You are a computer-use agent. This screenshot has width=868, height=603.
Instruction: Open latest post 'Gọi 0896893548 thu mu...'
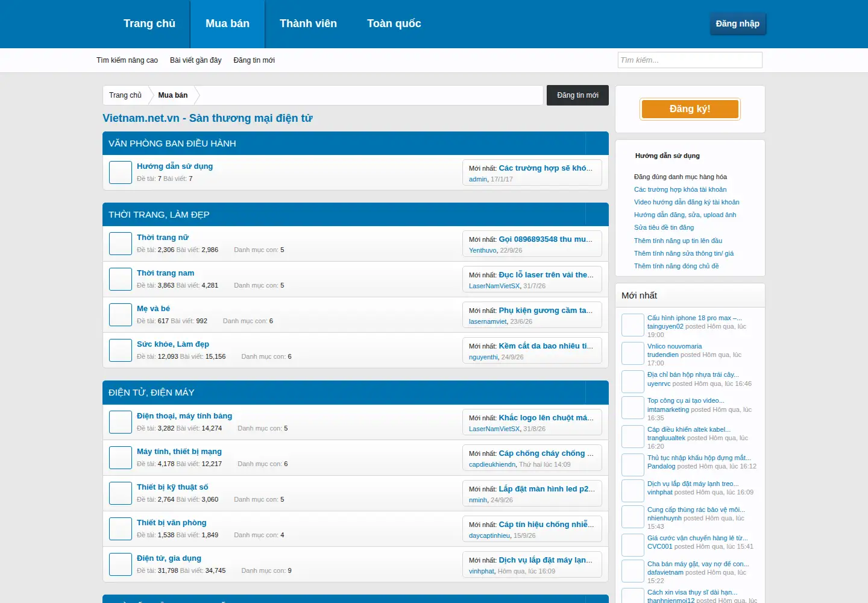click(546, 239)
